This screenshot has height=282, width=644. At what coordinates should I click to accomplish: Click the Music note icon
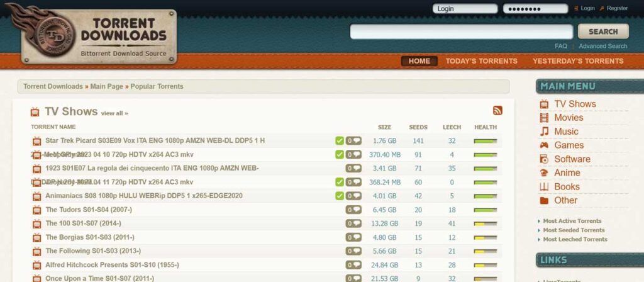point(544,132)
